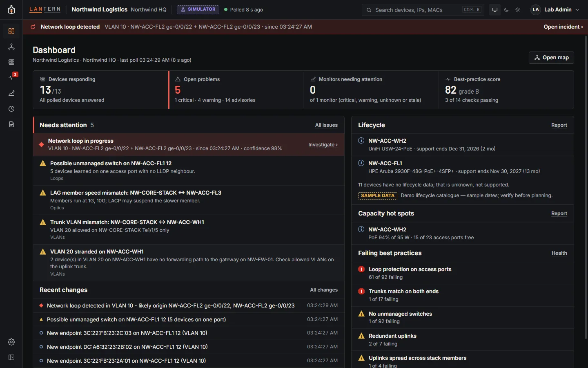Click warning icon for VLAN 20 stranded
The height and width of the screenshot is (368, 588).
click(43, 251)
